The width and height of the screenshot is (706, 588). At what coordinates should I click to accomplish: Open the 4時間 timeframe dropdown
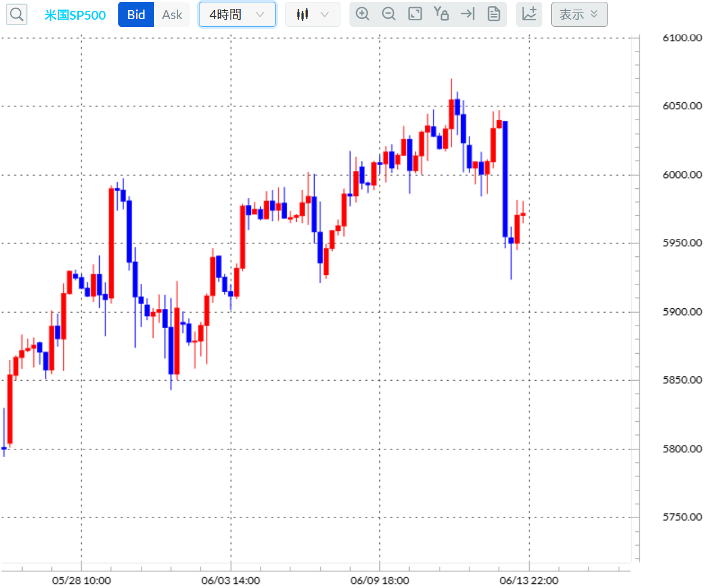point(237,14)
